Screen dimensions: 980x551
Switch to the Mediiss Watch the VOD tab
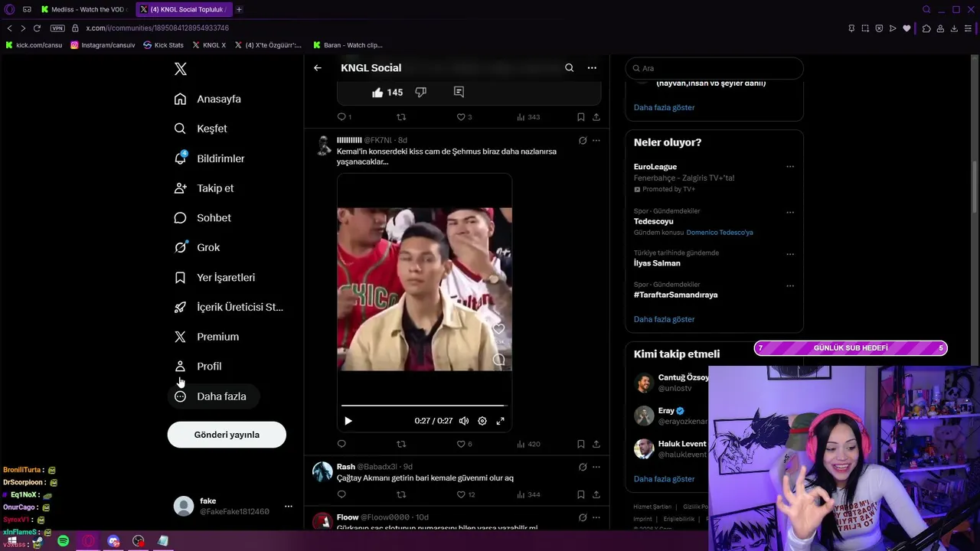(x=86, y=9)
